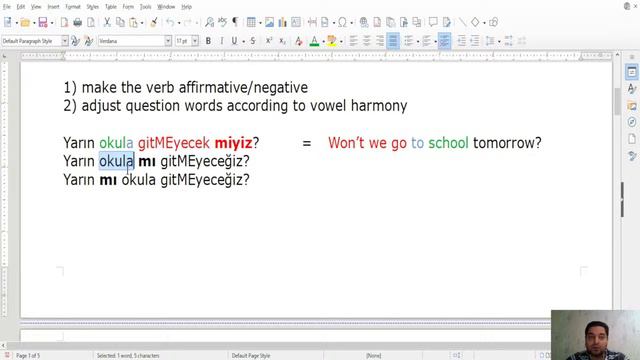Image resolution: width=640 pixels, height=360 pixels.
Task: Click the Paste clipboard icon
Action: coord(133,22)
